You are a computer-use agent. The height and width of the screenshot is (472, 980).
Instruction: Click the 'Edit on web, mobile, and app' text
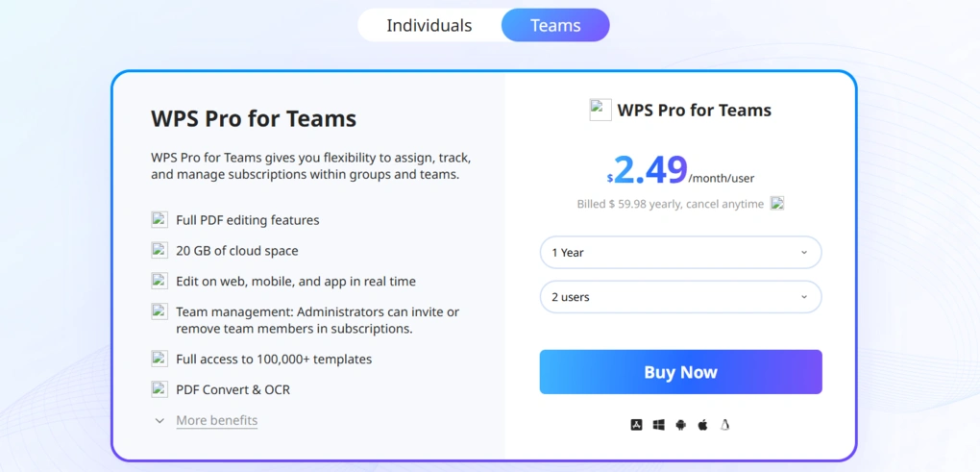(x=296, y=282)
